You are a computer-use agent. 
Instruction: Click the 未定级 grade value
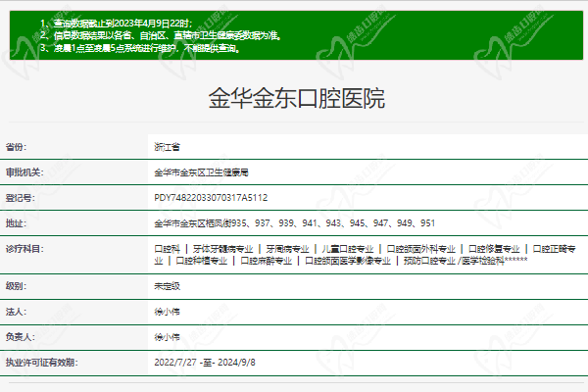pos(168,285)
